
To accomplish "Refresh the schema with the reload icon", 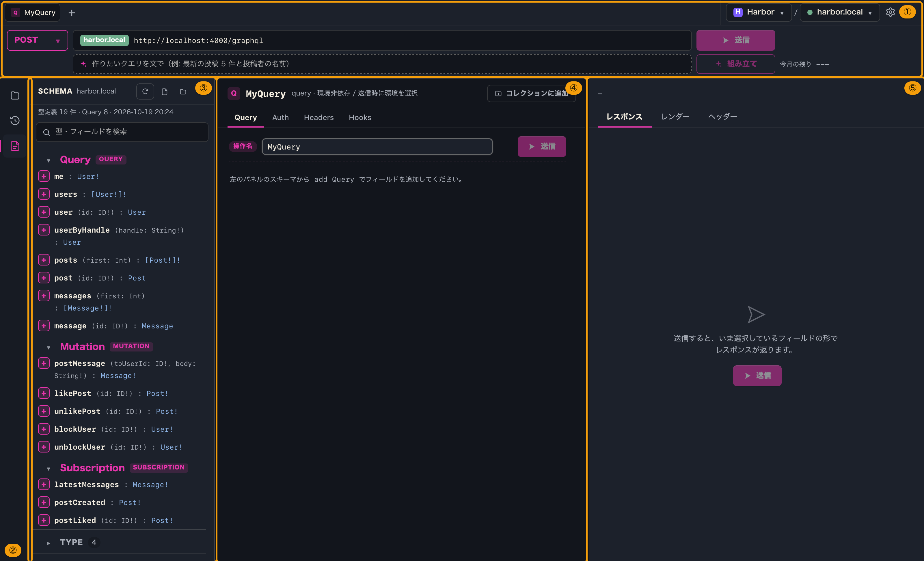I will (x=145, y=91).
